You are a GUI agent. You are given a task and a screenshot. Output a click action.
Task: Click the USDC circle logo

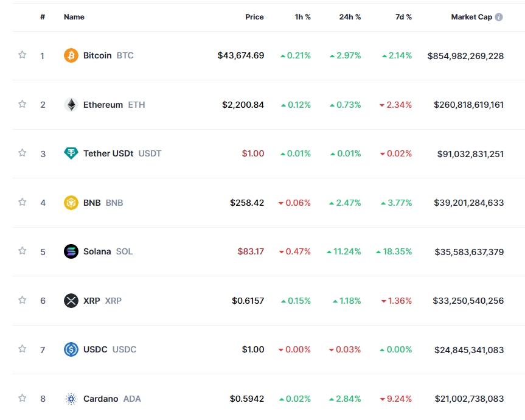point(71,349)
